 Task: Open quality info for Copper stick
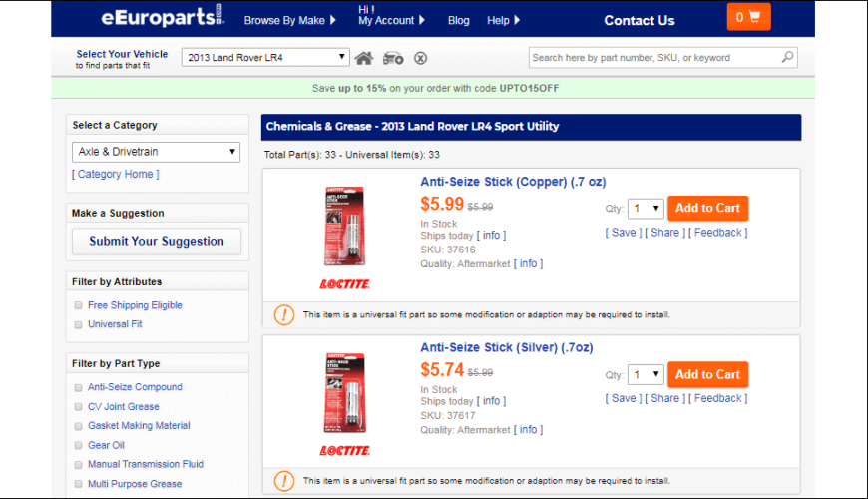528,263
